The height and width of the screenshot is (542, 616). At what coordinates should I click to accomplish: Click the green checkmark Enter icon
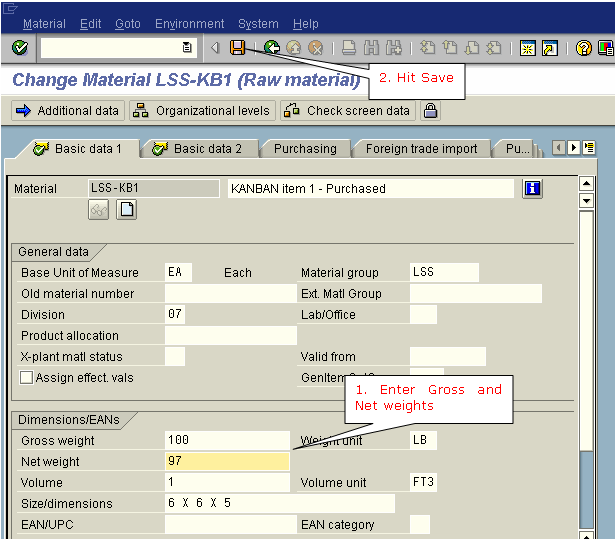[20, 48]
